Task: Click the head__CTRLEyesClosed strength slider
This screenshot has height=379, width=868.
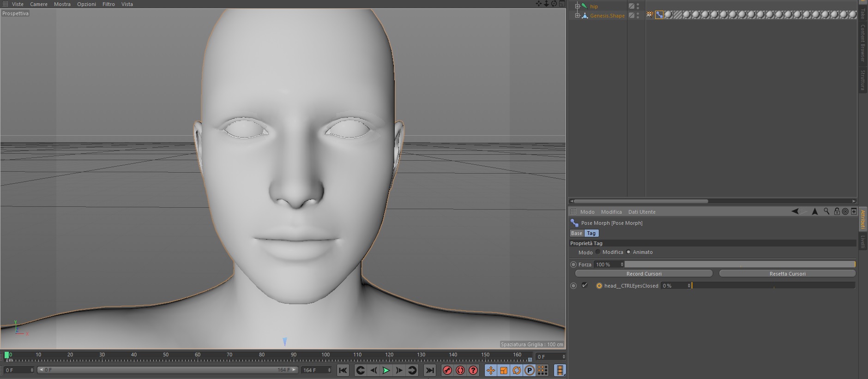Action: click(x=773, y=286)
